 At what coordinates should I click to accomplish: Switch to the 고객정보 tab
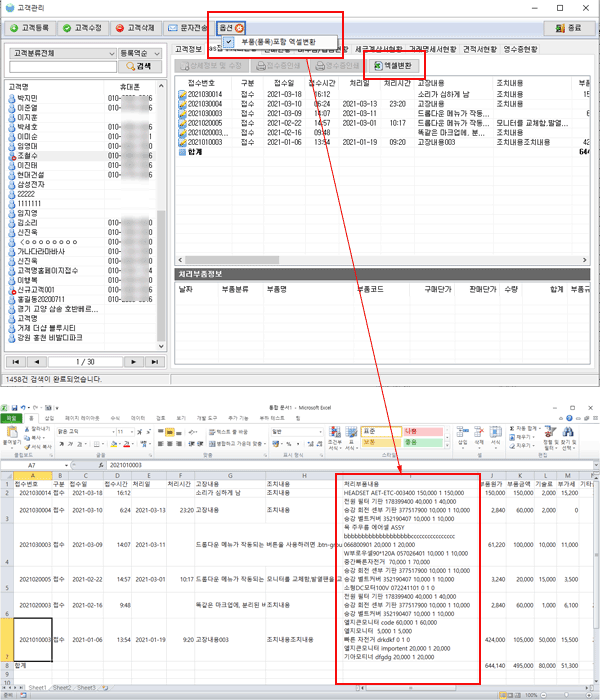tap(188, 49)
